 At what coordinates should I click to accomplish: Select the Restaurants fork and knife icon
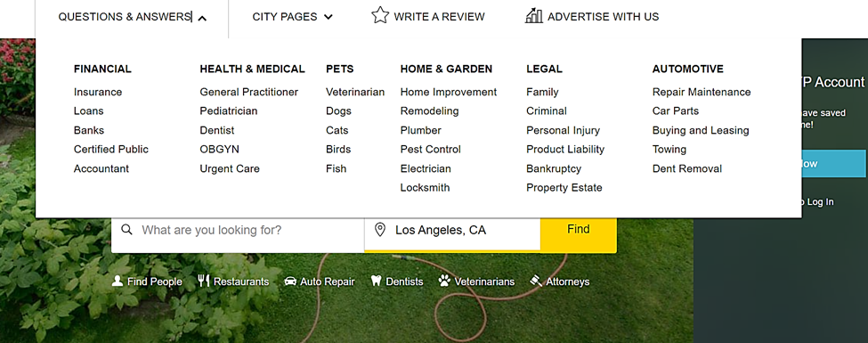coord(204,281)
